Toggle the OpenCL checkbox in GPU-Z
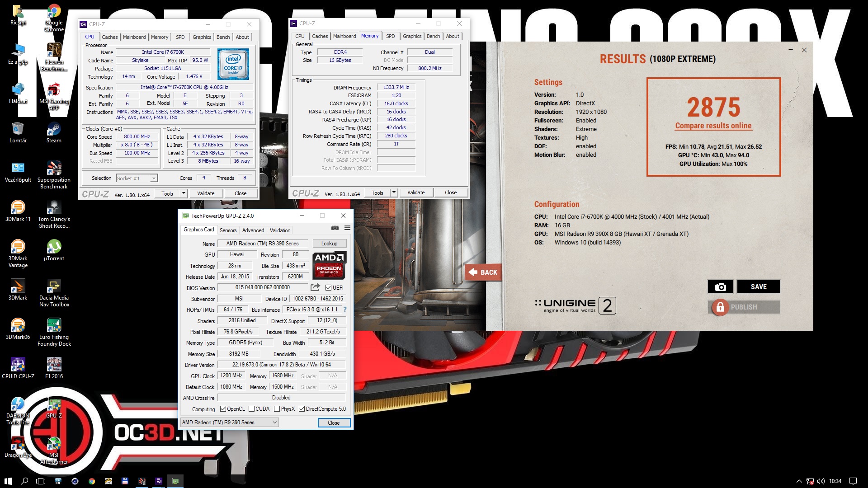 coord(223,409)
